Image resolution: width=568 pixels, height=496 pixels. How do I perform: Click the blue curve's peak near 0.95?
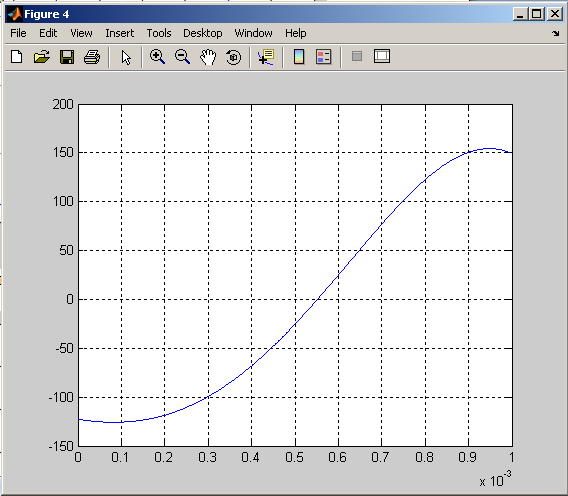(489, 148)
